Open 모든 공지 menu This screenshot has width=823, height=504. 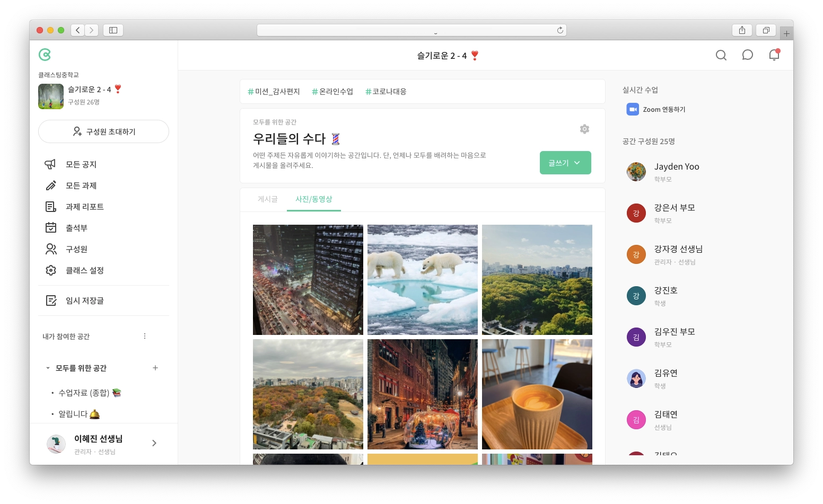[x=81, y=164]
